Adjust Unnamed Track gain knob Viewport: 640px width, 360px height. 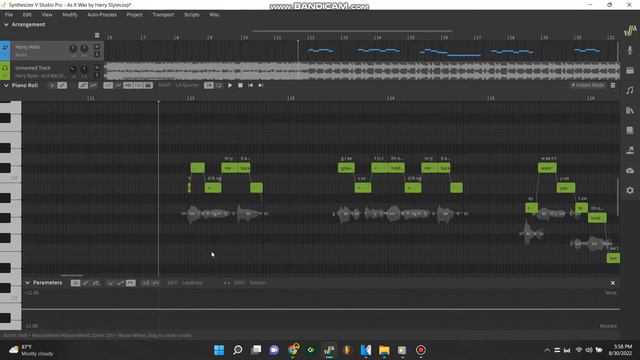pyautogui.click(x=73, y=69)
